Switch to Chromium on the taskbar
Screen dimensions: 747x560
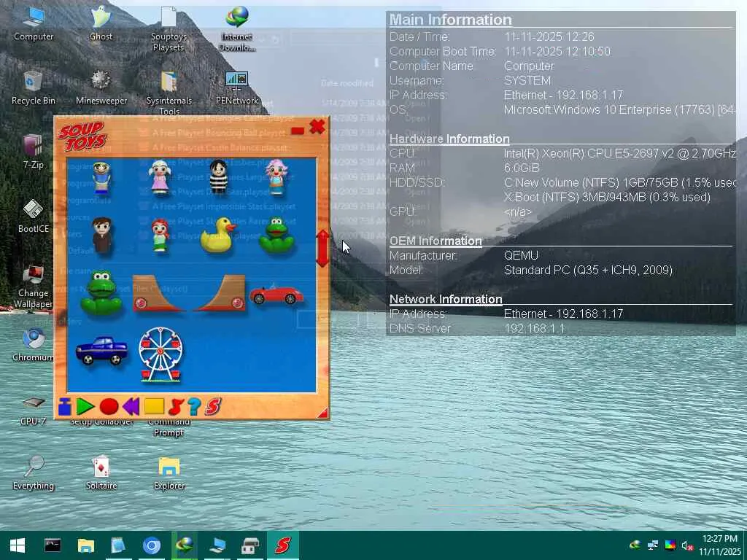click(152, 545)
